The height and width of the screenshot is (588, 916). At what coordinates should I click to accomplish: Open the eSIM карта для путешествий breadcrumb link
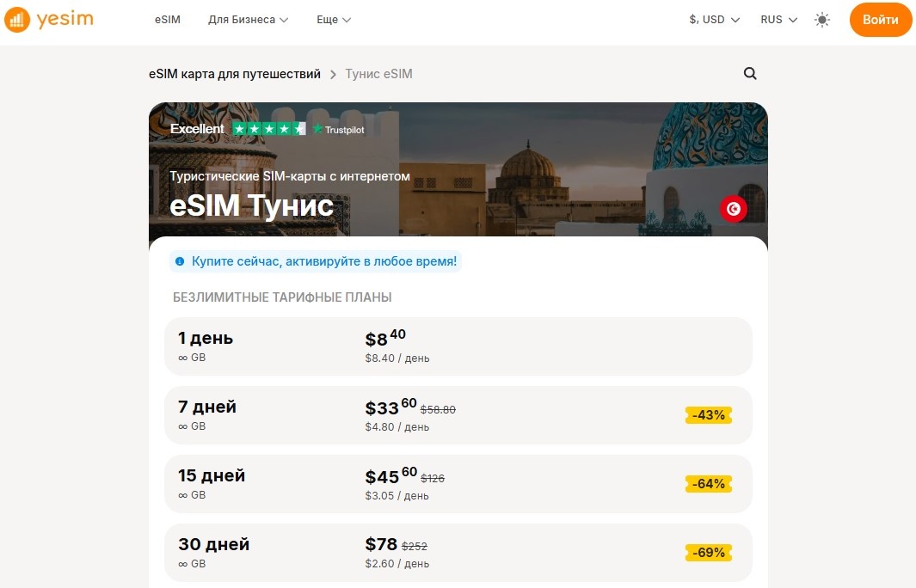point(235,74)
